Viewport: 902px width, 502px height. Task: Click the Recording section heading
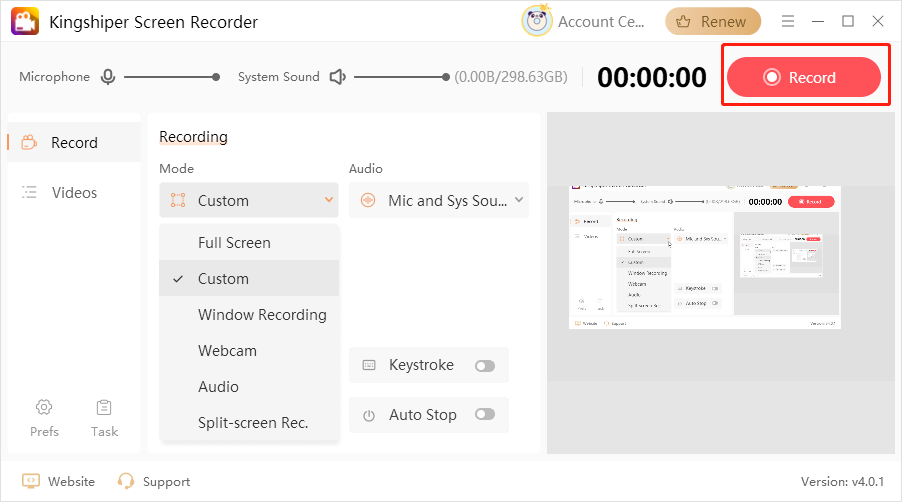[x=193, y=137]
